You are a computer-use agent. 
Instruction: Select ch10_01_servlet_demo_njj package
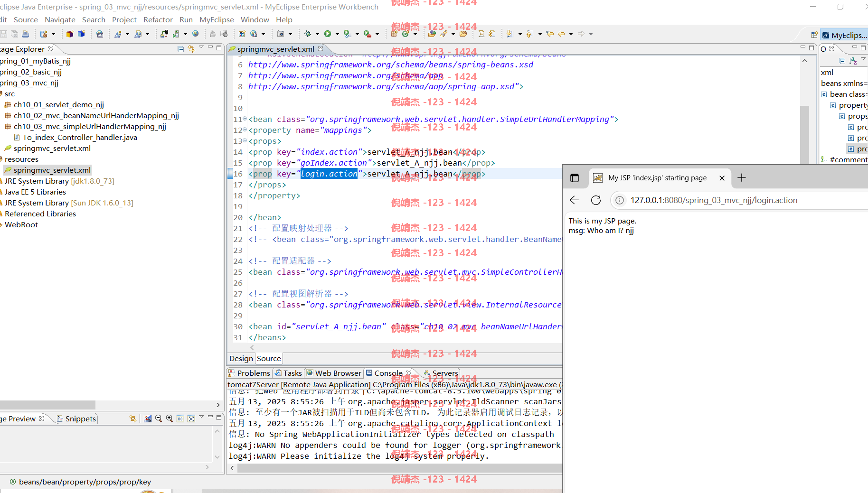pyautogui.click(x=59, y=105)
